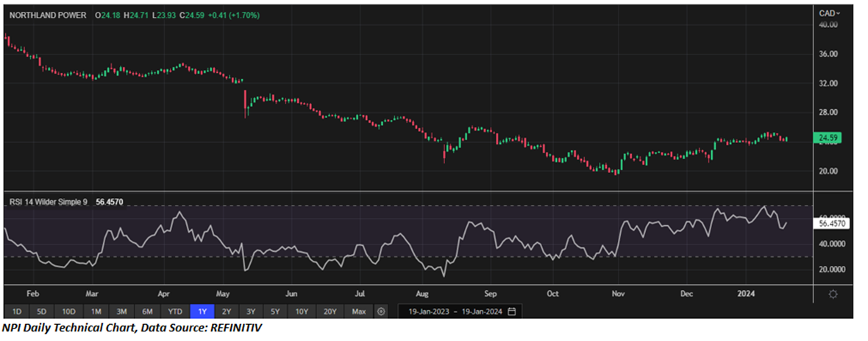Image resolution: width=868 pixels, height=341 pixels.
Task: Select the 2Y time range
Action: (x=226, y=311)
